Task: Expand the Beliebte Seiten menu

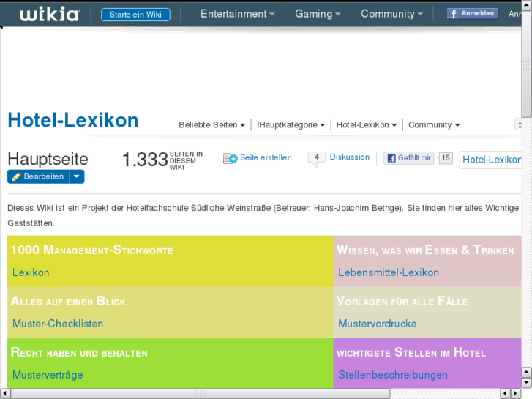Action: 212,125
